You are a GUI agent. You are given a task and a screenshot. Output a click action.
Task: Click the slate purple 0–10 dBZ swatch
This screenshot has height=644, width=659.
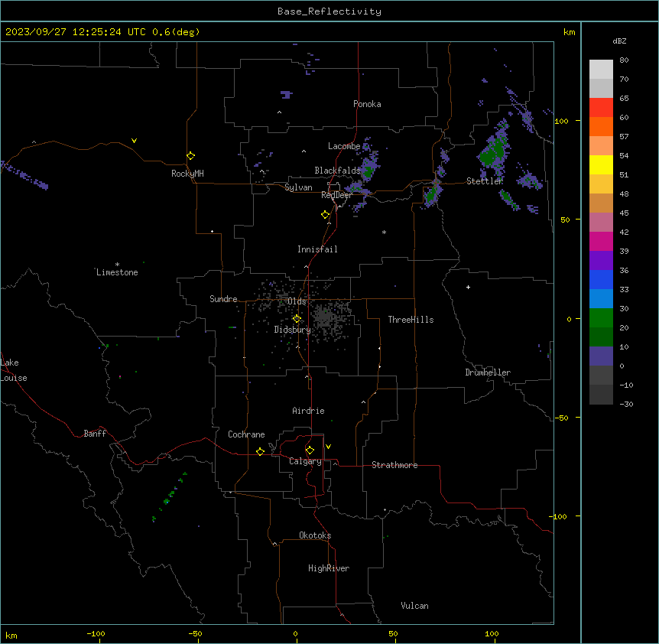pyautogui.click(x=601, y=356)
